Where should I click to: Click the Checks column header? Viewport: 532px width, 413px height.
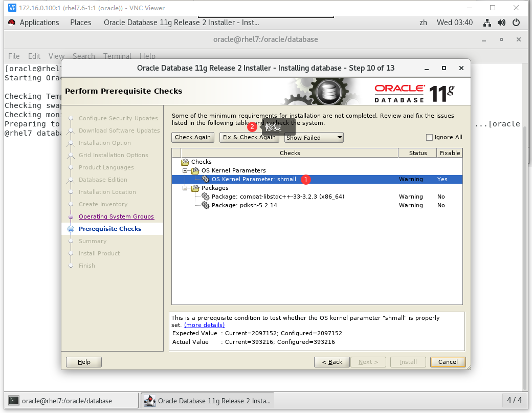point(290,153)
